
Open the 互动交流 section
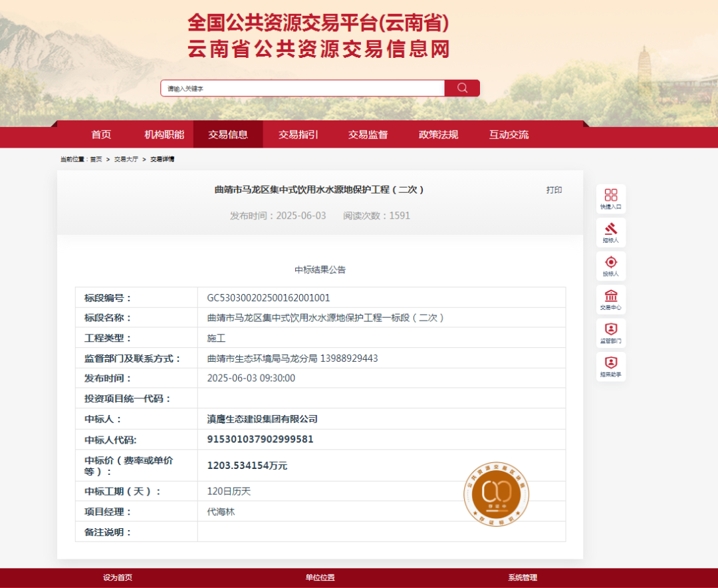[508, 134]
